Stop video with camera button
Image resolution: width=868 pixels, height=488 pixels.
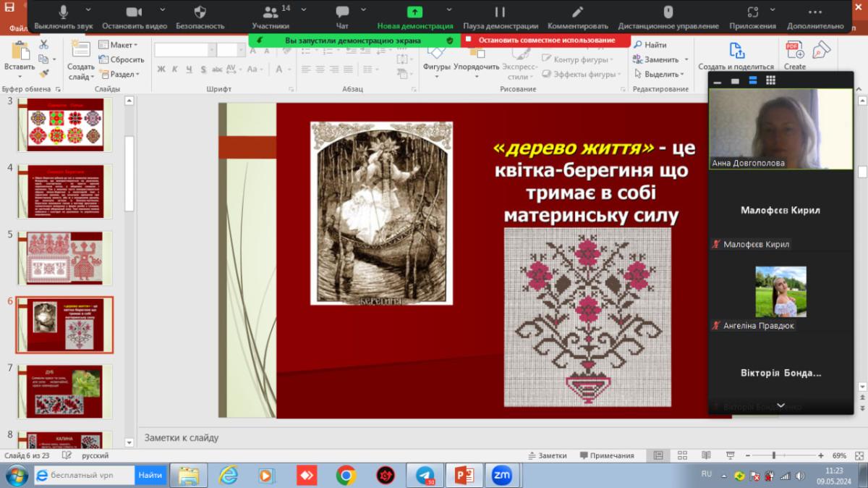134,12
